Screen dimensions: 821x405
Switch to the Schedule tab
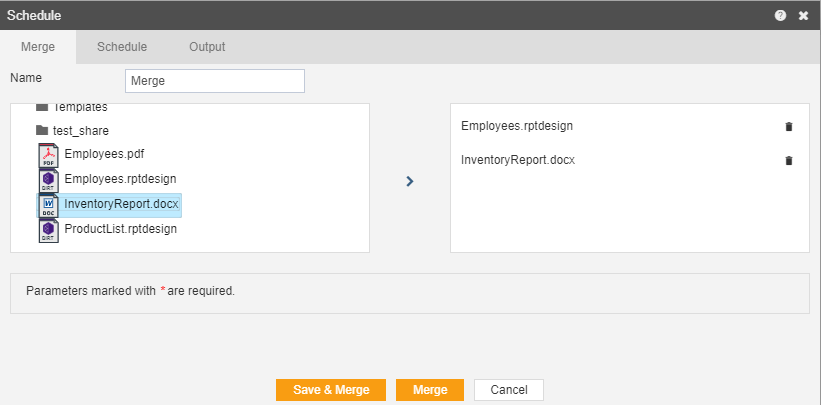point(122,47)
